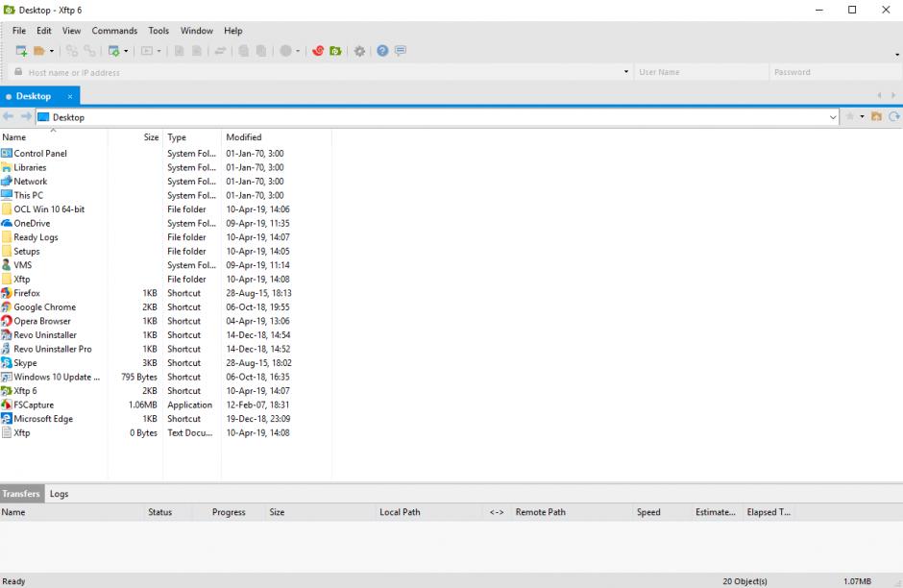Click the Disconnect chain-link toolbar icon
The width and height of the screenshot is (903, 588).
(90, 51)
